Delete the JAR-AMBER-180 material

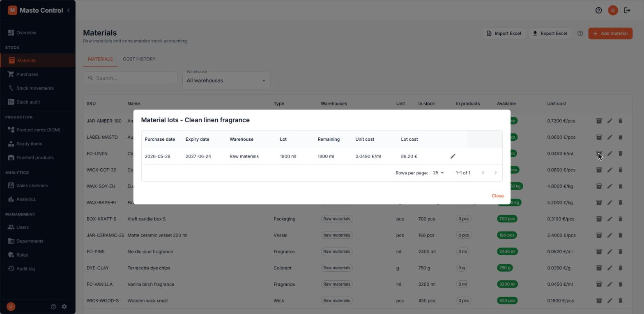click(620, 121)
